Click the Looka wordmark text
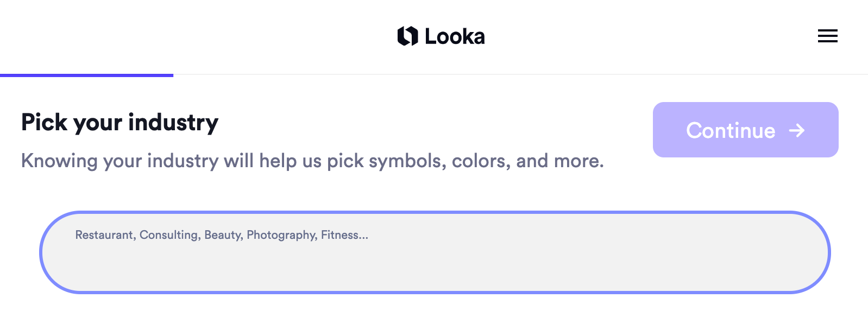The height and width of the screenshot is (317, 868). [455, 37]
